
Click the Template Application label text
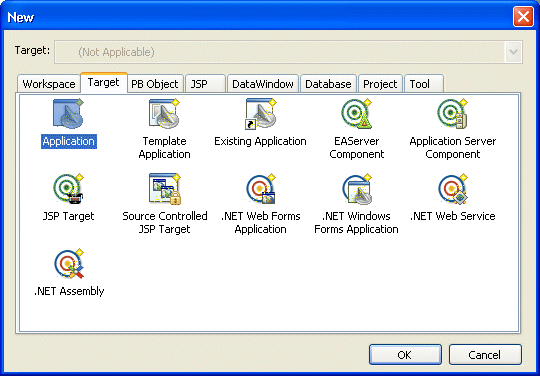pyautogui.click(x=165, y=148)
